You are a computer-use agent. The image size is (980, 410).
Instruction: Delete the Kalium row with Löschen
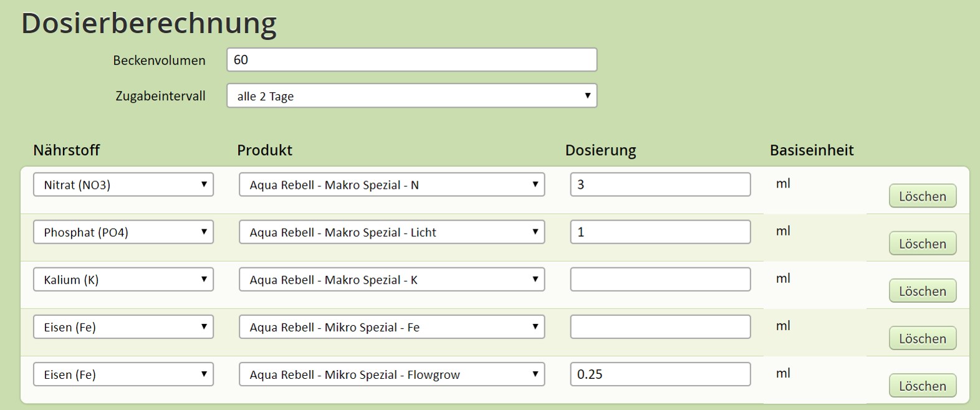click(x=922, y=291)
